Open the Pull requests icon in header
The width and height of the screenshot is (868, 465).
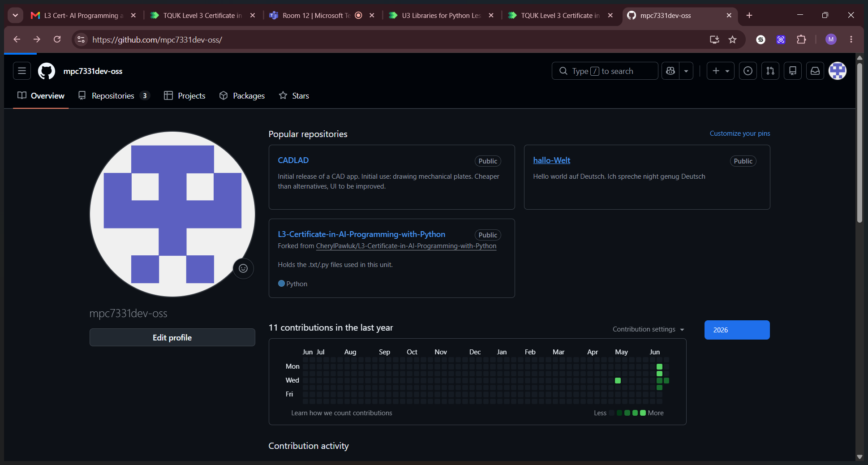point(770,71)
